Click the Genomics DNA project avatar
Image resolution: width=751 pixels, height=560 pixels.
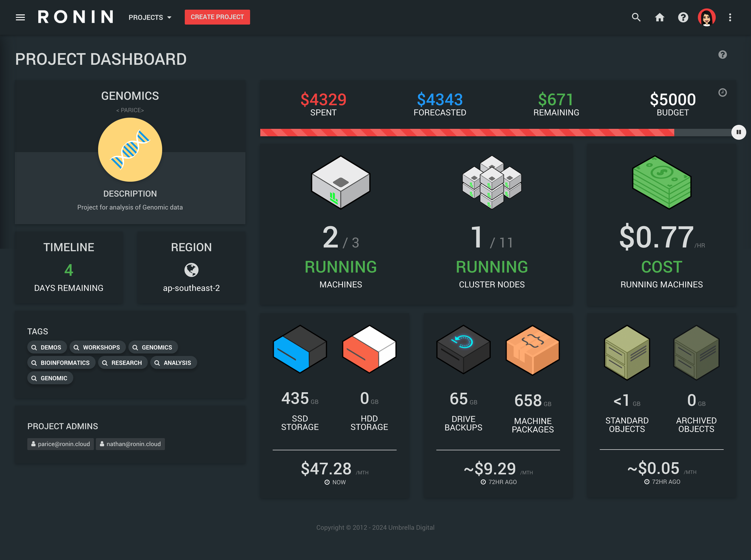(130, 150)
